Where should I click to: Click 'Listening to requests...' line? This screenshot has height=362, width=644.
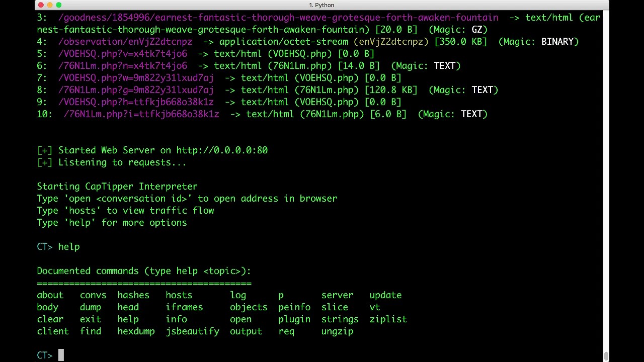(x=122, y=162)
